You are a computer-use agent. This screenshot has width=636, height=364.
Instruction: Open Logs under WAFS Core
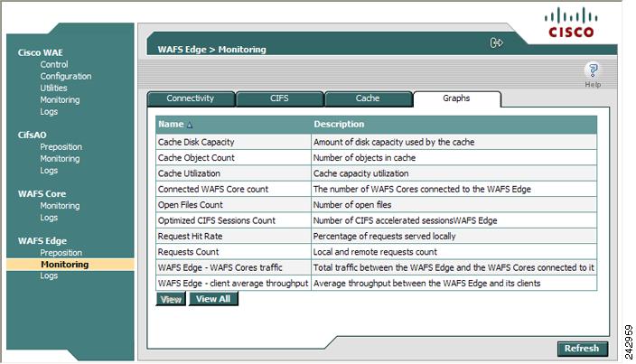tap(49, 218)
